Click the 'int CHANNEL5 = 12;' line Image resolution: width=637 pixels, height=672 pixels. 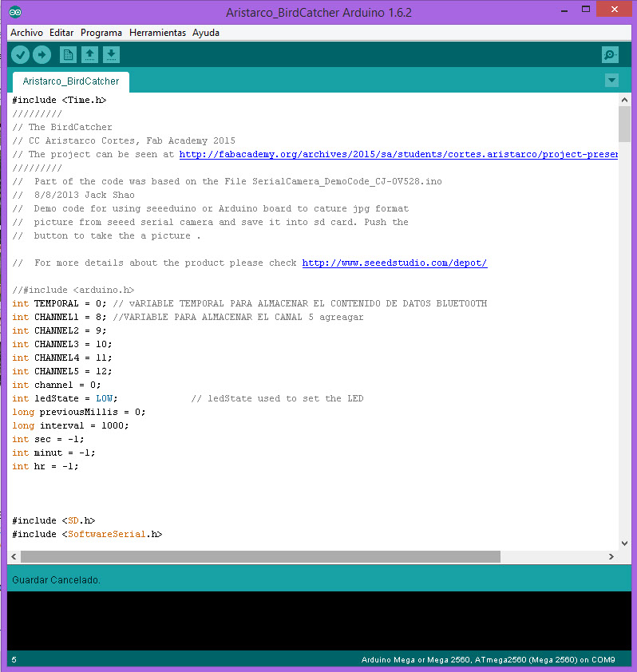tap(62, 372)
